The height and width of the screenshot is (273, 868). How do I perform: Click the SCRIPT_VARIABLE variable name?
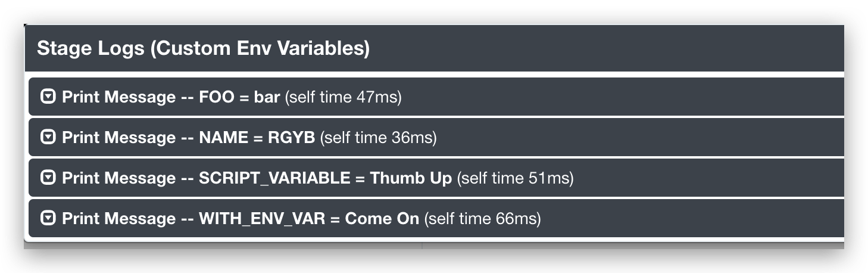[x=274, y=178]
